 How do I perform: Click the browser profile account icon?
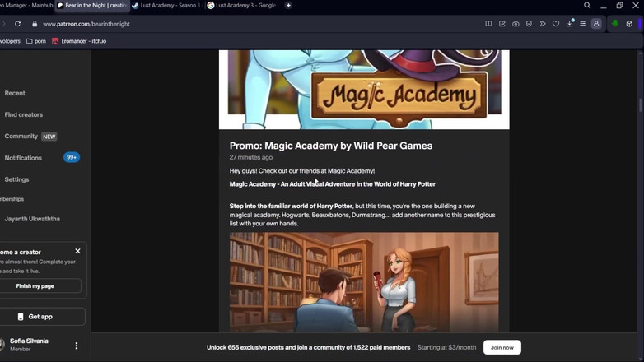click(596, 24)
